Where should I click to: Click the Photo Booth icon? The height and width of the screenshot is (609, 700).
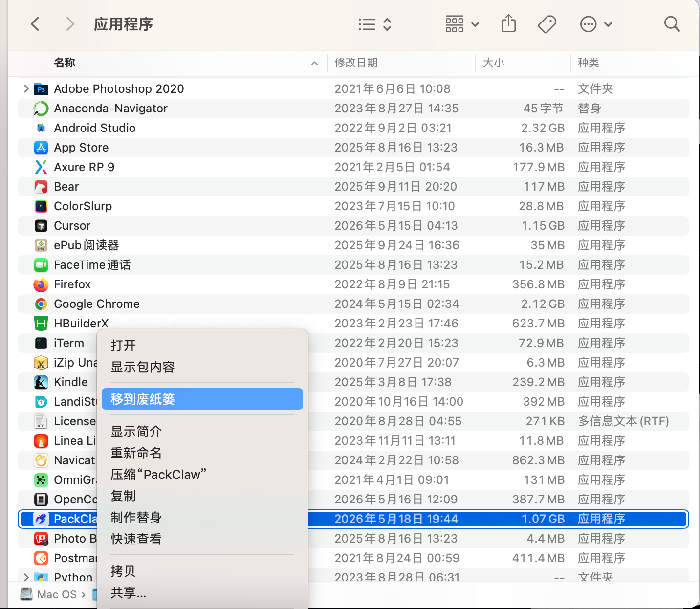coord(41,539)
